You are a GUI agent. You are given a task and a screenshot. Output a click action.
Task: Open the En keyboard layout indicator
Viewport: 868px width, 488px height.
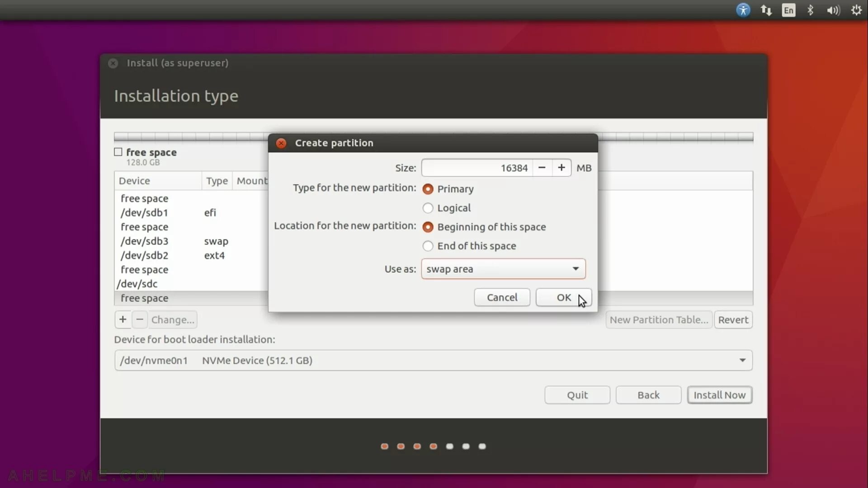pyautogui.click(x=788, y=10)
